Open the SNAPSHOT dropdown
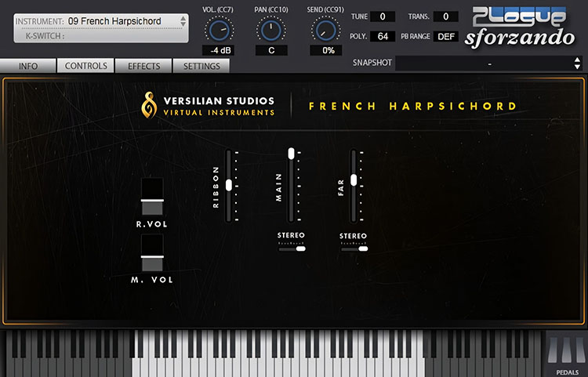 [x=489, y=63]
